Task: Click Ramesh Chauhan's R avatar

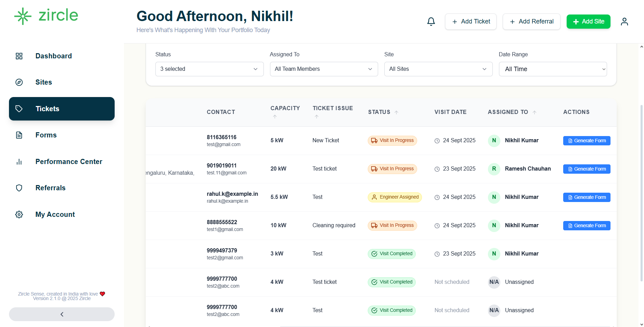Action: pos(494,169)
